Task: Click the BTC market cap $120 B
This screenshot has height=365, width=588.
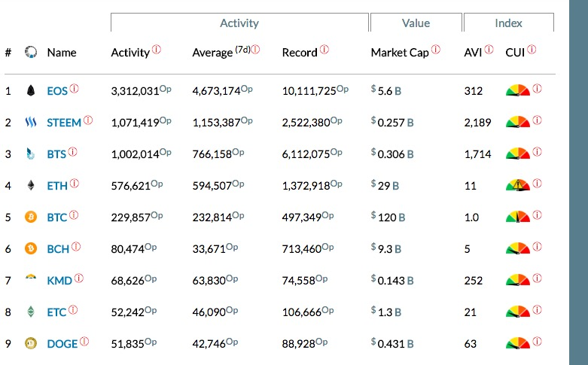Action: tap(388, 217)
